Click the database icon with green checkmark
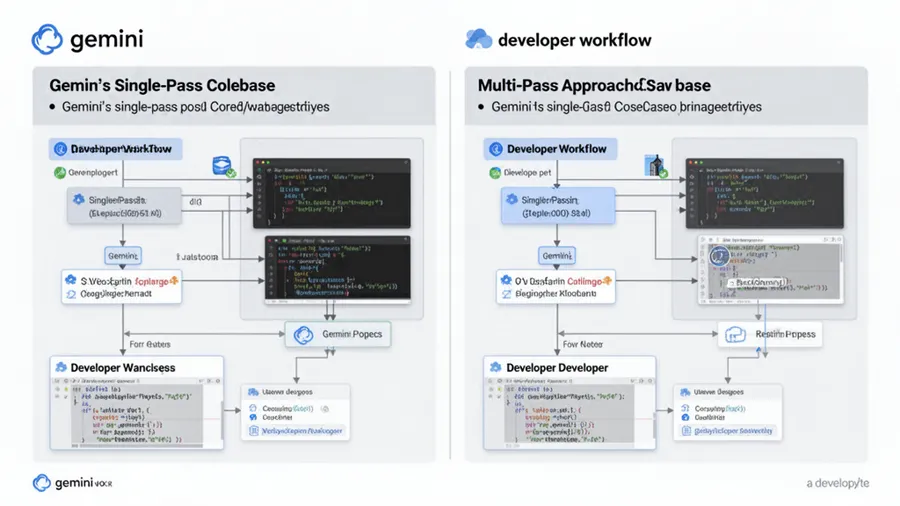The image size is (900, 506). pos(223,166)
